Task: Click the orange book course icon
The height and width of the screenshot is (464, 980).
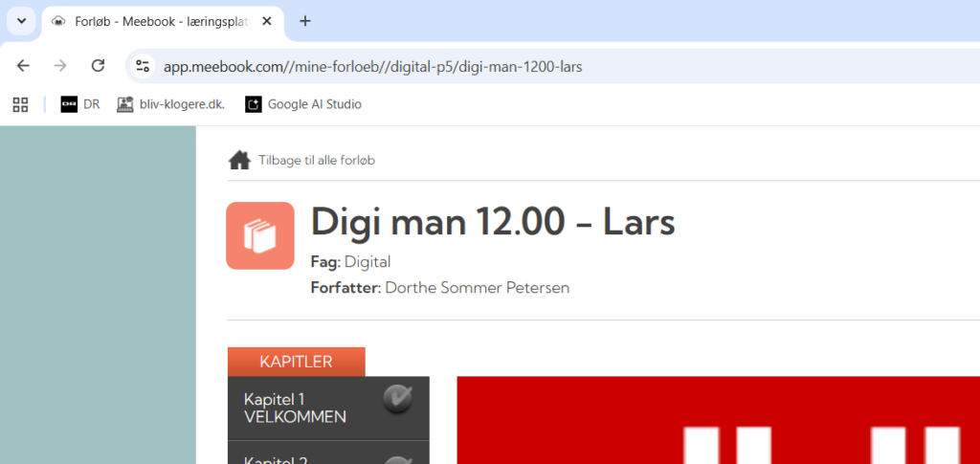Action: 260,236
